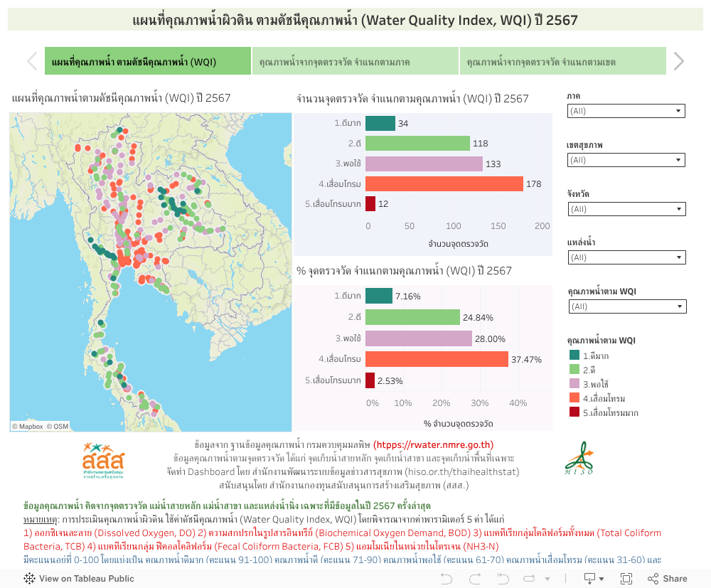Viewport: 711px width, 588px height.
Task: Click the download/device layout icon
Action: coord(589,578)
